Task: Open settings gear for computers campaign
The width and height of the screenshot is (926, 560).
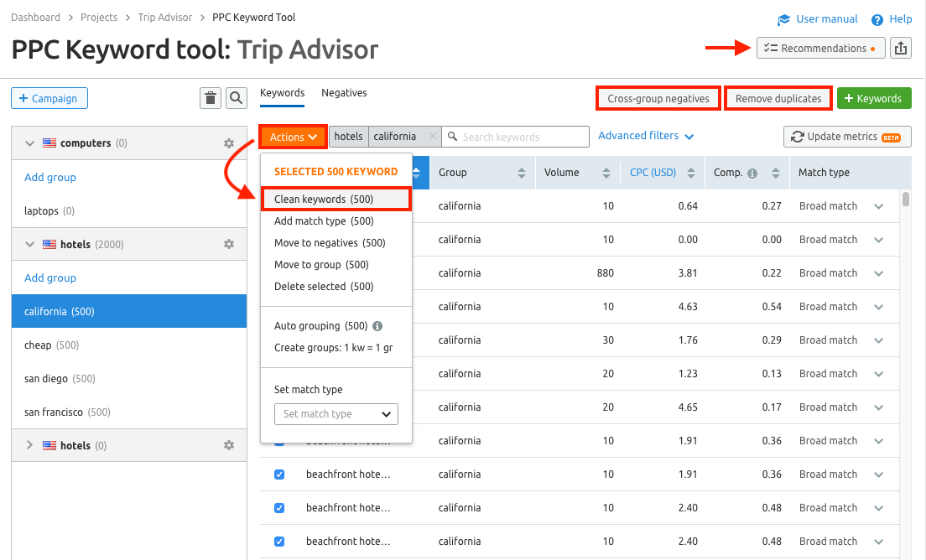Action: [x=229, y=143]
